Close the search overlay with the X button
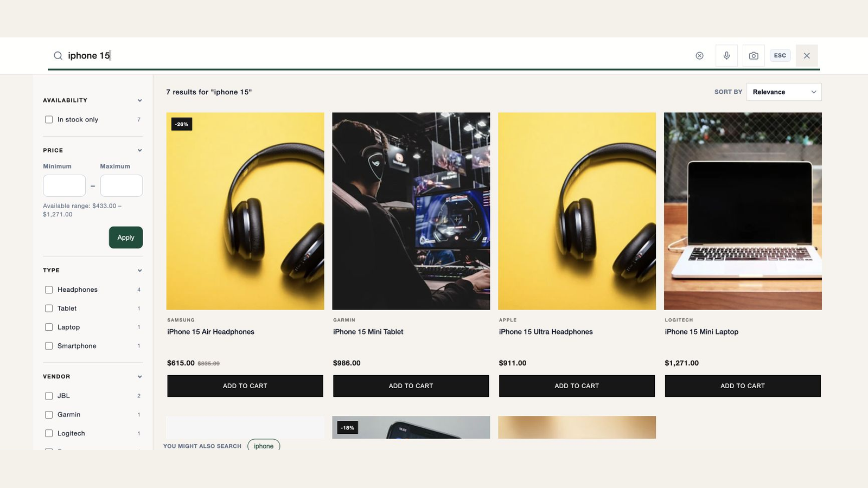This screenshot has width=868, height=488. pyautogui.click(x=807, y=56)
